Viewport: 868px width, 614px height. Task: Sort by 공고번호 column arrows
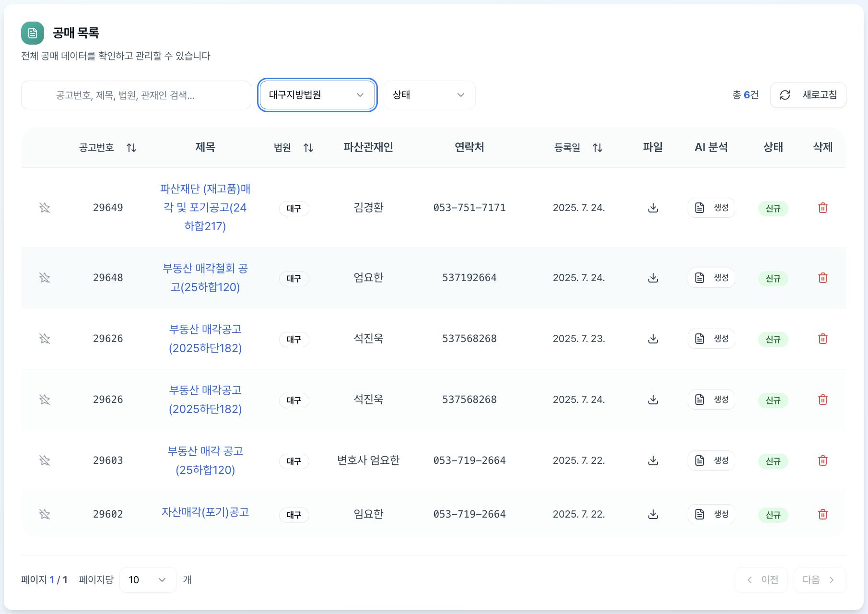point(131,148)
